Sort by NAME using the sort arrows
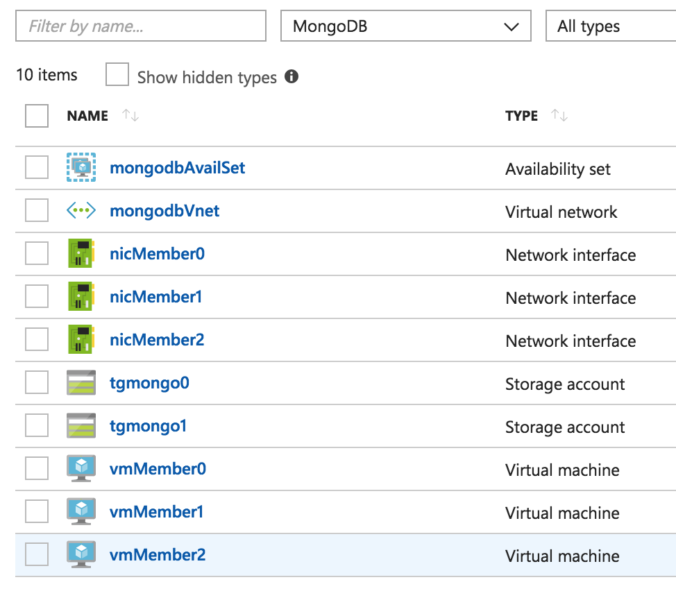Image resolution: width=676 pixels, height=616 pixels. click(130, 115)
